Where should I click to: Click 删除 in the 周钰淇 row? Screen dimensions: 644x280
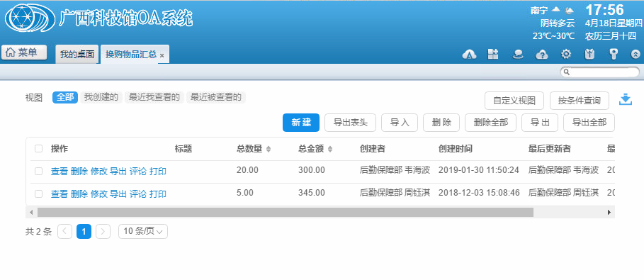tap(79, 194)
